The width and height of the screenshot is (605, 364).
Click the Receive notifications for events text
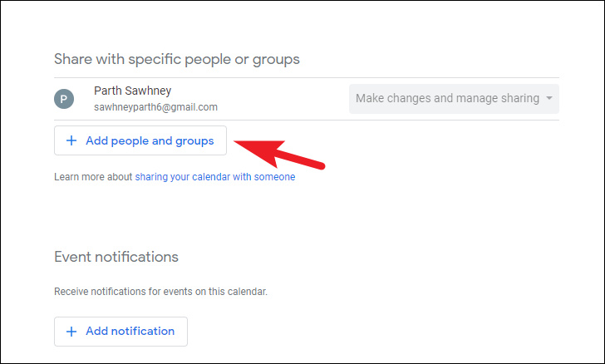pos(160,292)
